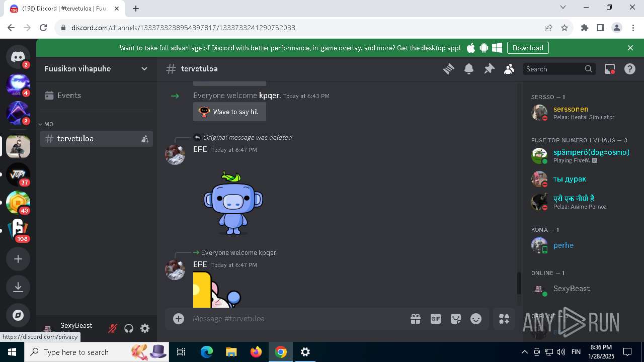Open User Settings gear icon
Image resolution: width=644 pixels, height=362 pixels.
pyautogui.click(x=145, y=328)
